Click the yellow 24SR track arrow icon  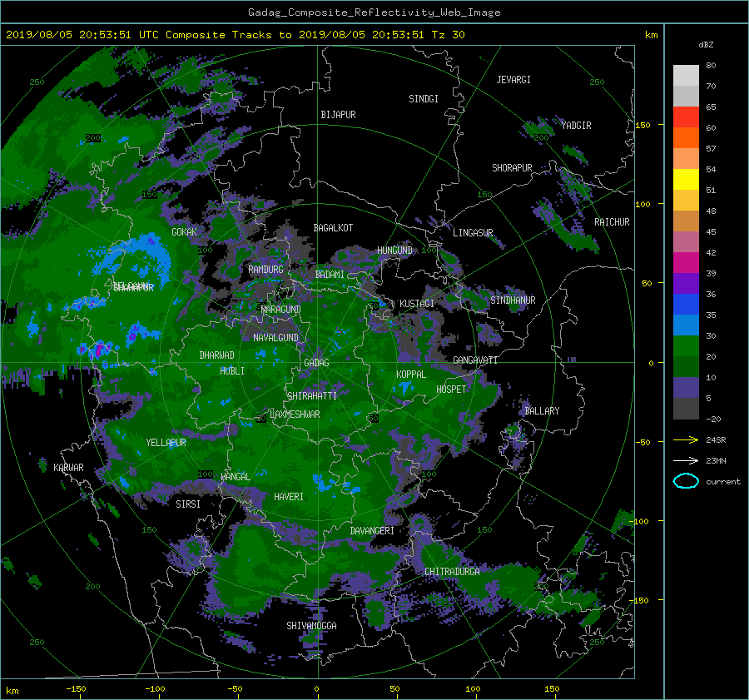click(686, 439)
